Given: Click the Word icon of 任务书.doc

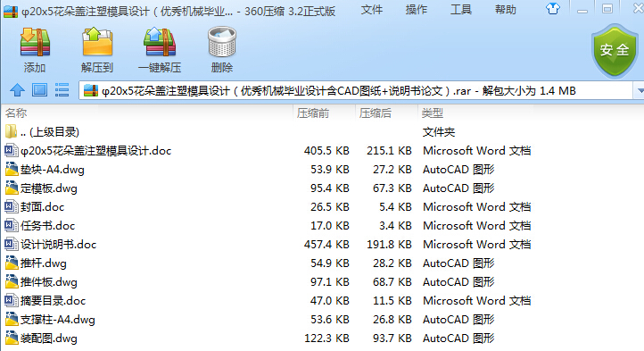Looking at the screenshot, I should click(11, 225).
